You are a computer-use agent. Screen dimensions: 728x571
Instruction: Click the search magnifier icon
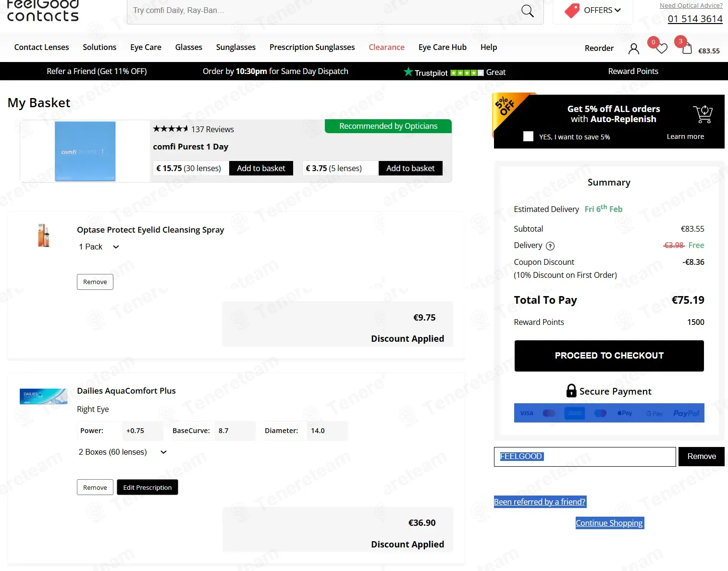(527, 11)
